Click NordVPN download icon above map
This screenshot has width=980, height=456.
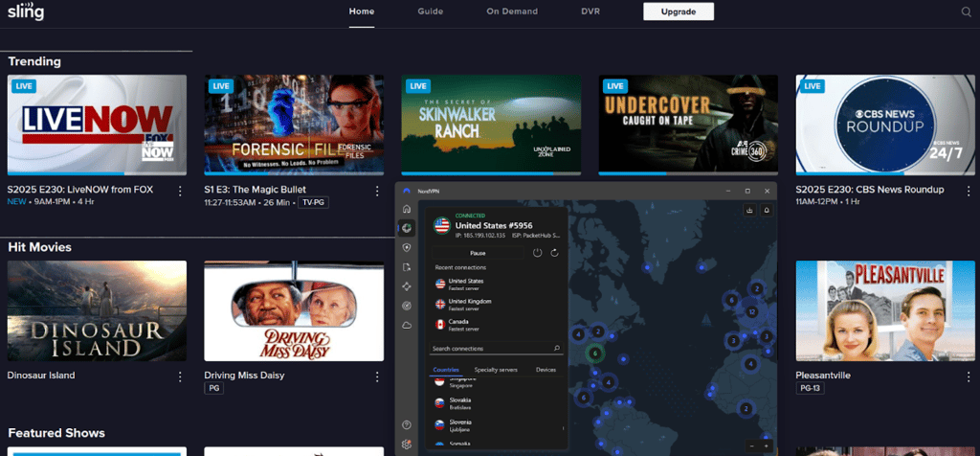click(x=749, y=211)
